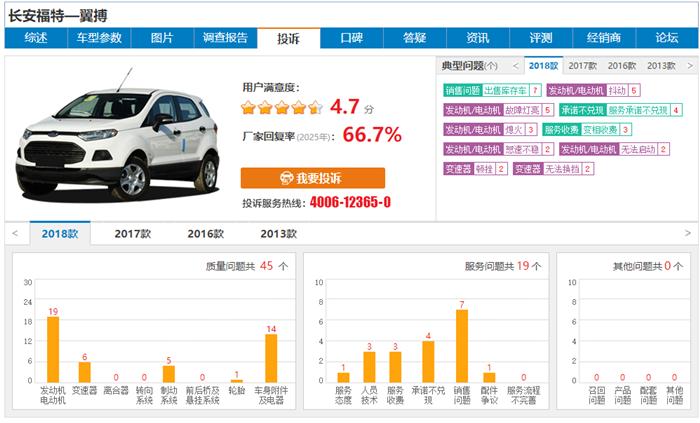Click the 质量问题共 45 个 heading
The image size is (700, 423).
(247, 266)
